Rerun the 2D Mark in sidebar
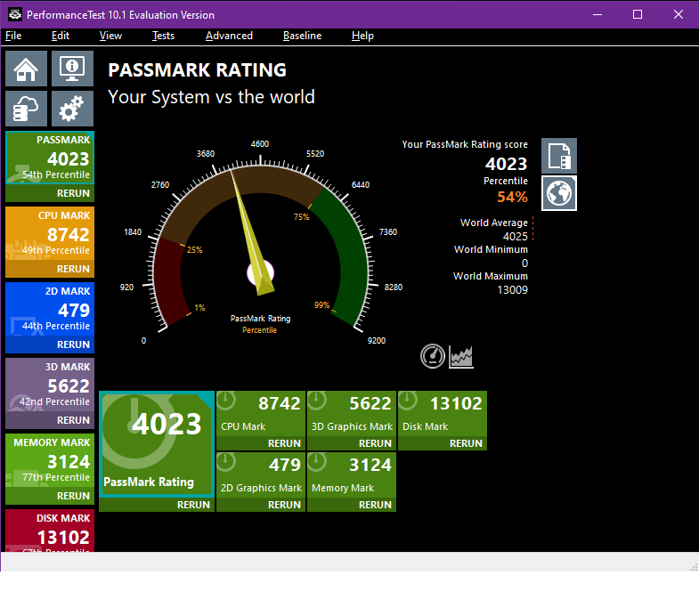699x616 pixels. pyautogui.click(x=50, y=344)
